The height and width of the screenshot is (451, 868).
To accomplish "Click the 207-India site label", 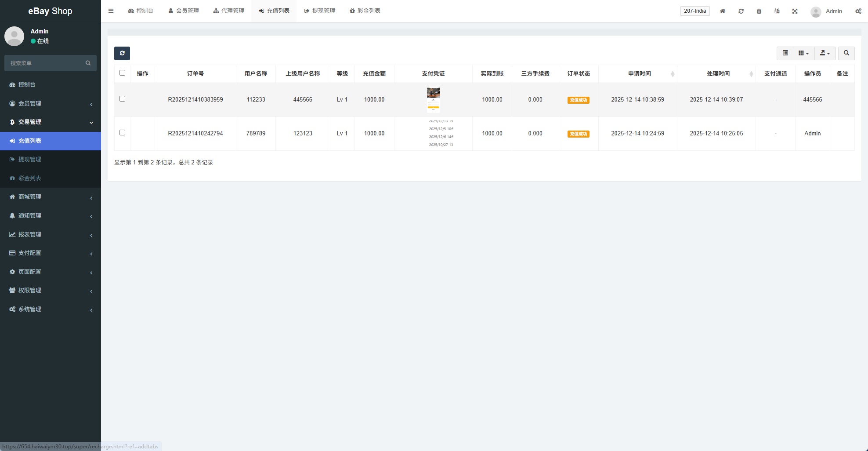I will click(695, 11).
